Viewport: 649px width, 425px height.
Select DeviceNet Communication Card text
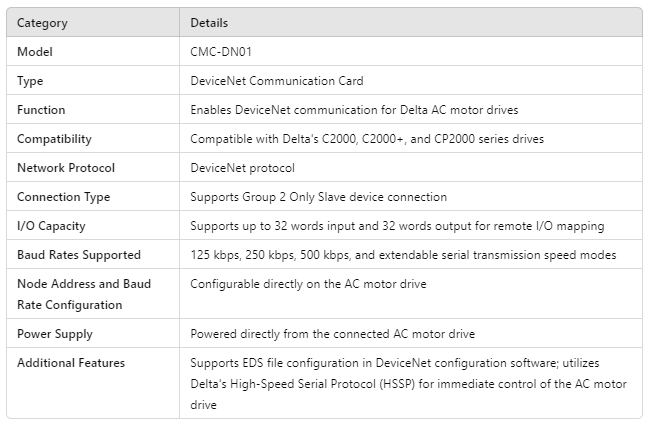[x=277, y=81]
